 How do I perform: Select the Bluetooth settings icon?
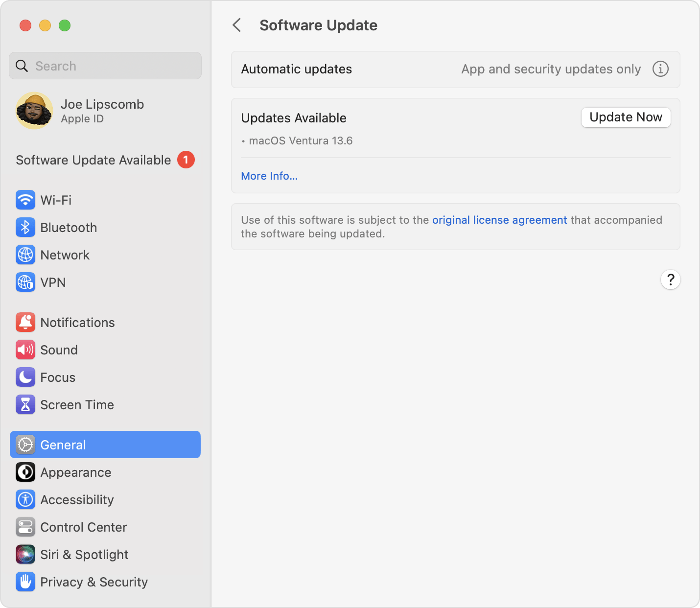pos(25,227)
